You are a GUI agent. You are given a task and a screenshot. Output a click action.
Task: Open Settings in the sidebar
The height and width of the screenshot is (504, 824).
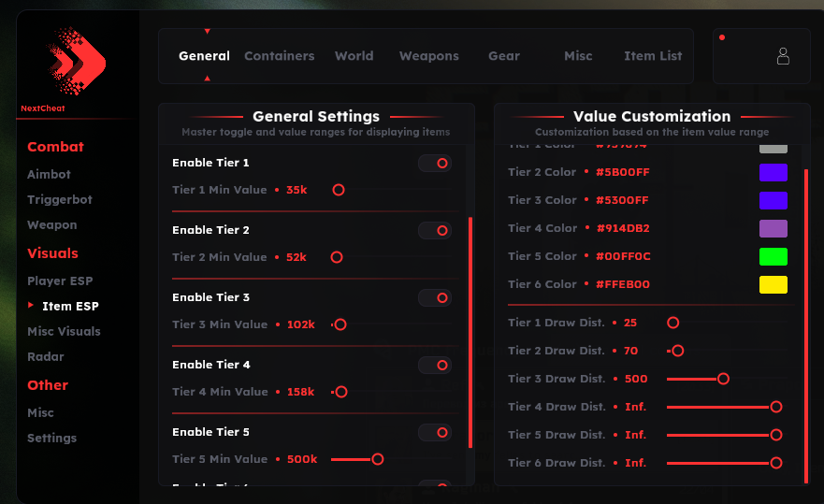pyautogui.click(x=51, y=439)
